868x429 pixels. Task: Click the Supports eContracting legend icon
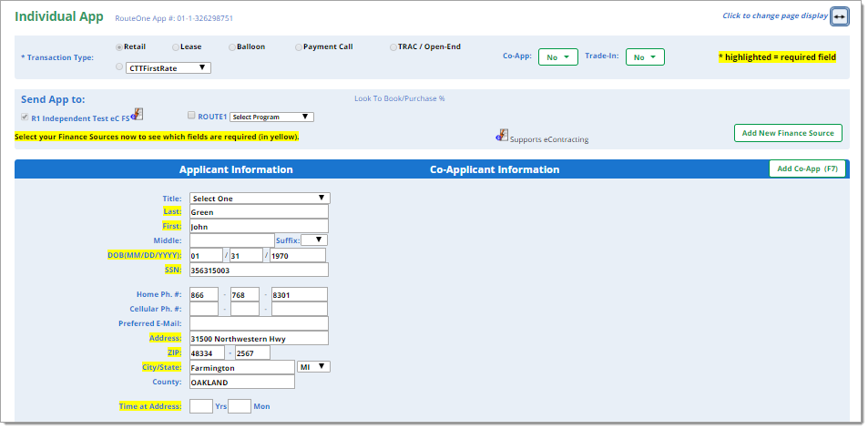point(501,136)
